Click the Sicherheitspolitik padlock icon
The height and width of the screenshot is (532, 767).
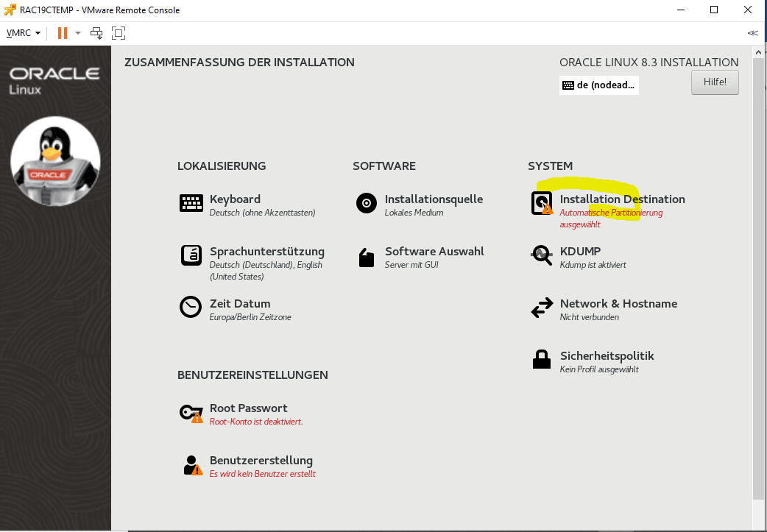click(x=542, y=360)
